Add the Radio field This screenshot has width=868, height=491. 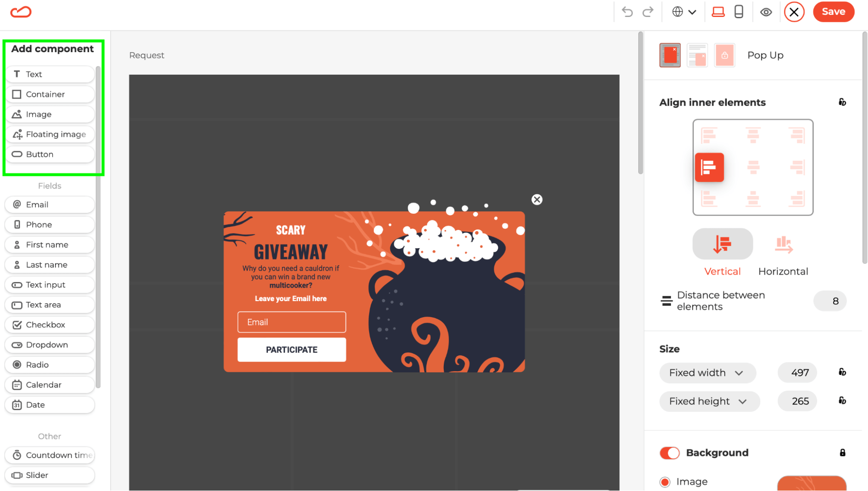pos(50,365)
